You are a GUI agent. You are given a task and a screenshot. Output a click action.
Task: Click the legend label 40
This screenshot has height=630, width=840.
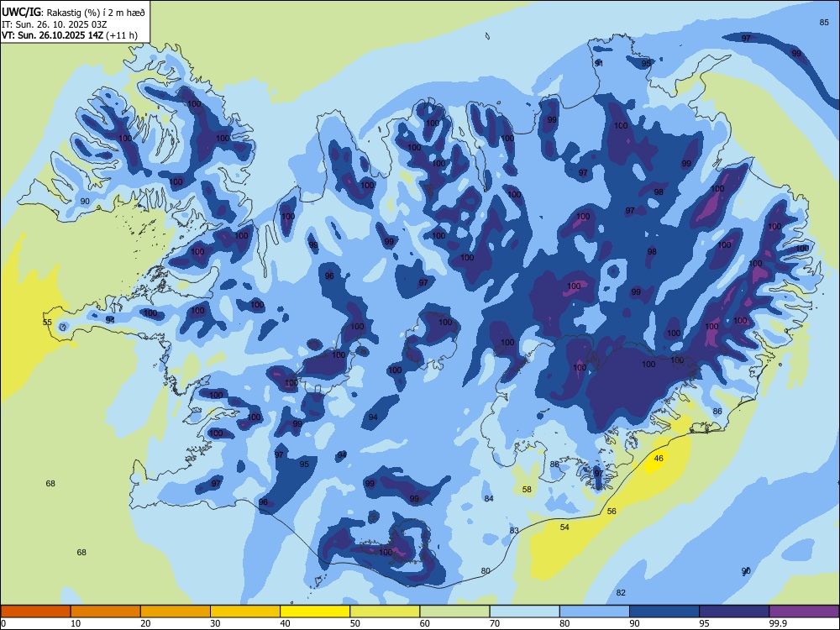coord(285,623)
